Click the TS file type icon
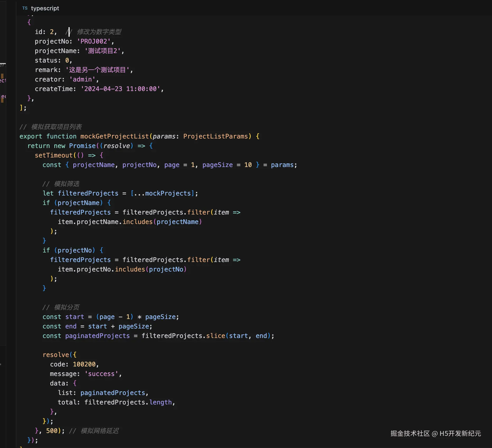The width and height of the screenshot is (492, 448). 25,8
